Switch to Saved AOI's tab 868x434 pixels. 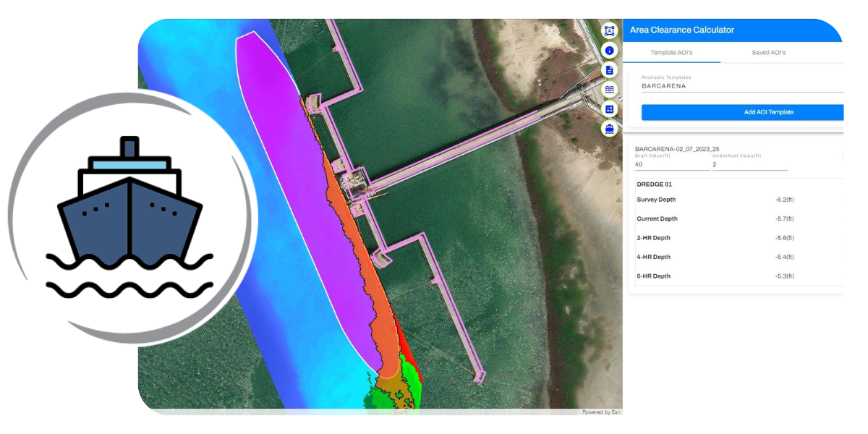click(x=768, y=53)
